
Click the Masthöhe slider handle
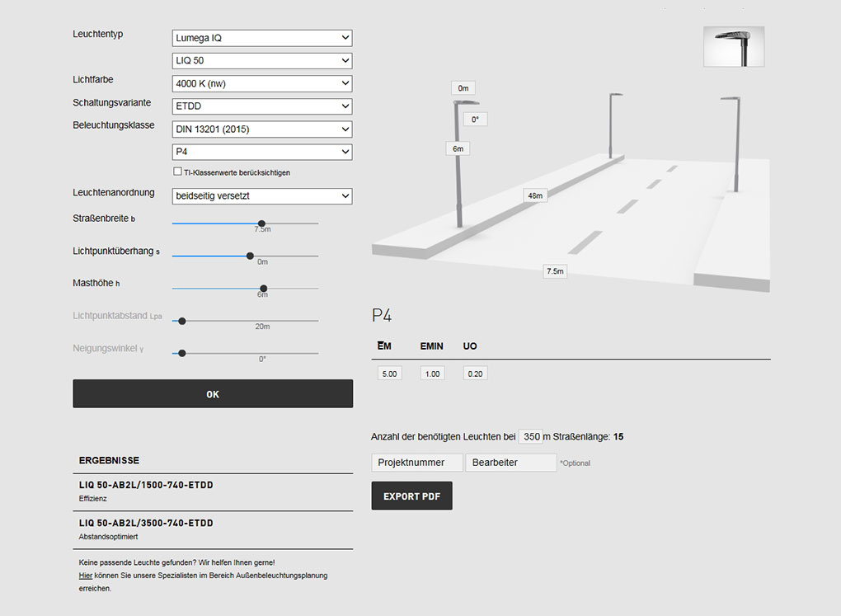pos(263,289)
